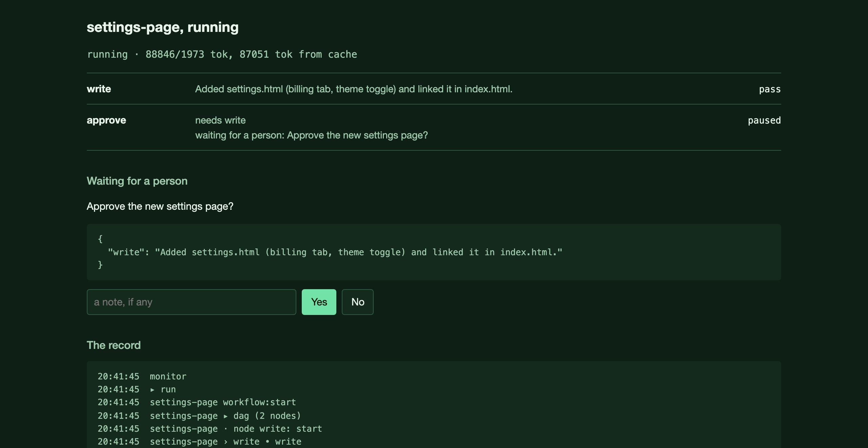Click the 'dag (2 nodes)' log line
Image resolution: width=868 pixels, height=448 pixels.
click(199, 416)
